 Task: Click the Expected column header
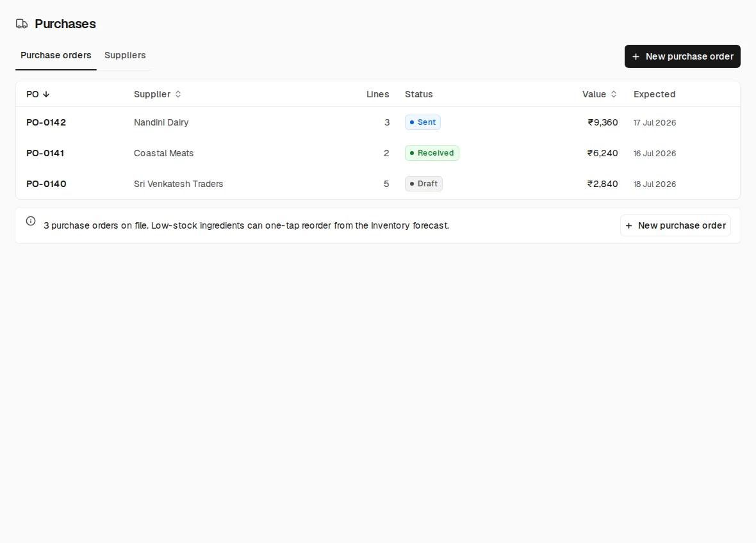pyautogui.click(x=654, y=94)
